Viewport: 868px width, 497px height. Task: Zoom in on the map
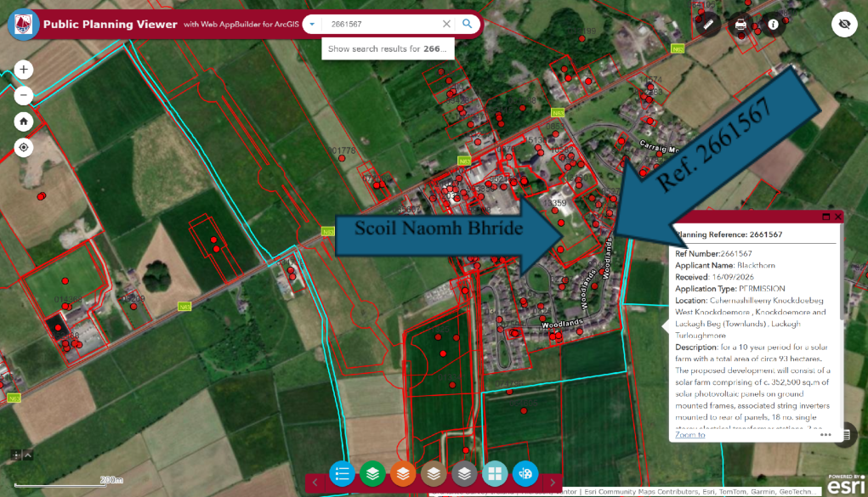coord(23,70)
